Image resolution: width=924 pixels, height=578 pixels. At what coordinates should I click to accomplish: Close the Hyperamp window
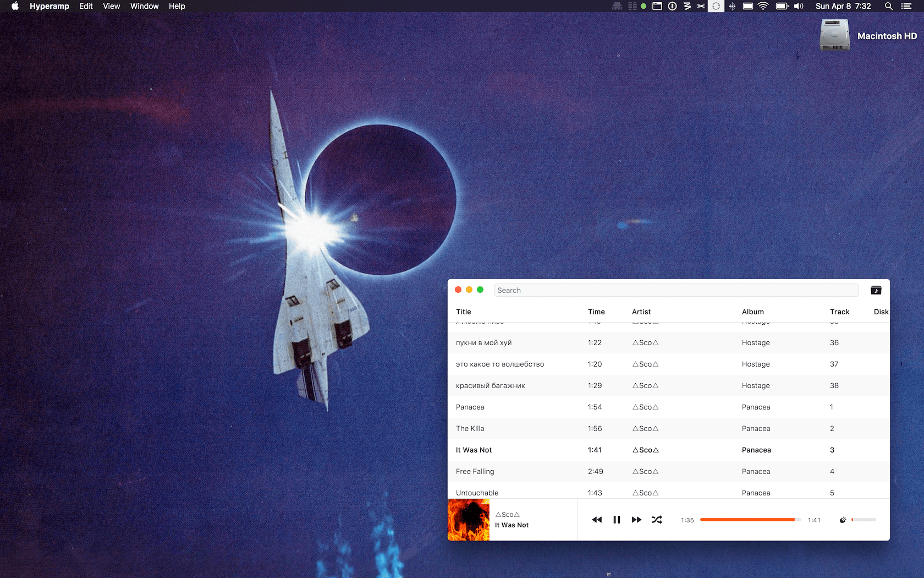(458, 290)
